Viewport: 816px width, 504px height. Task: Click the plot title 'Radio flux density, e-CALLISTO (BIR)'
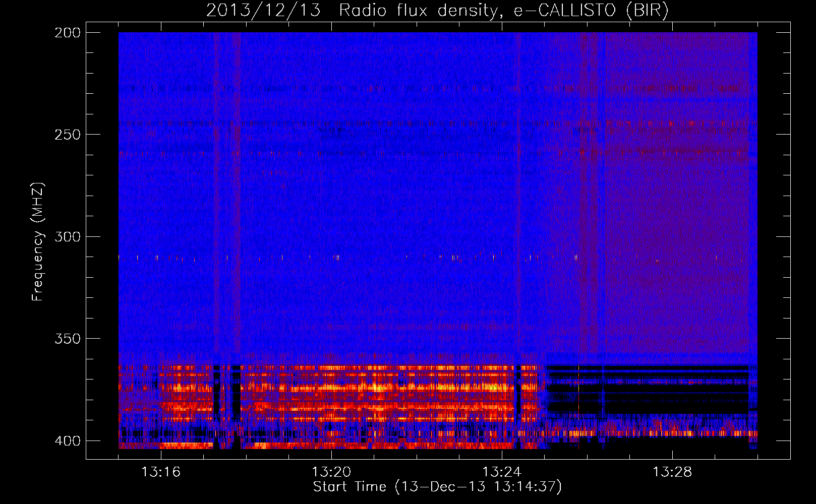pos(503,11)
